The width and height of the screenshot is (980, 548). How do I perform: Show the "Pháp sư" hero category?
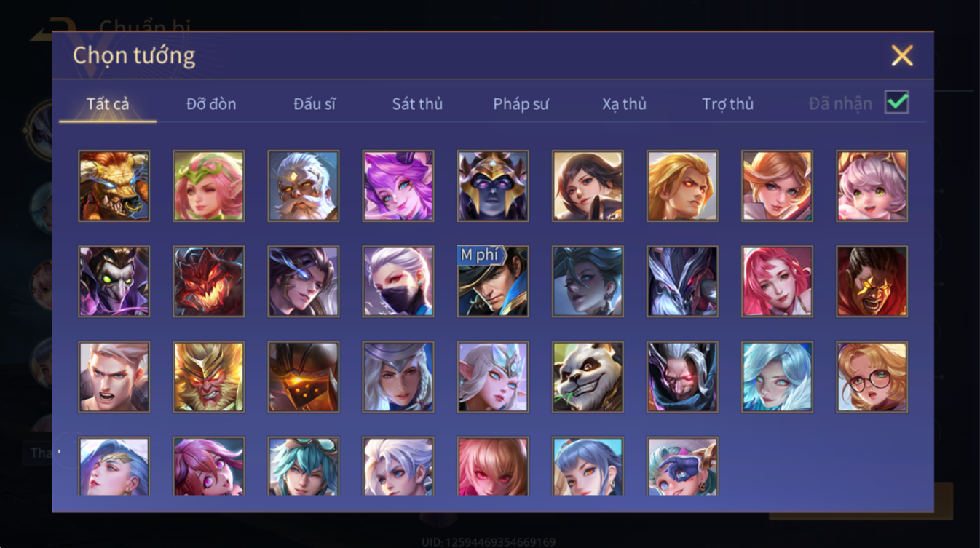click(x=521, y=104)
